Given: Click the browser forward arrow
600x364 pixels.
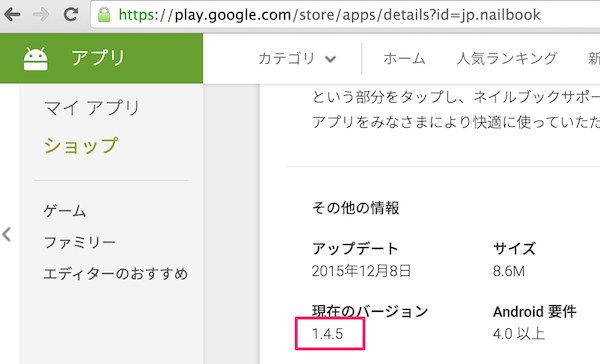Looking at the screenshot, I should pos(41,15).
